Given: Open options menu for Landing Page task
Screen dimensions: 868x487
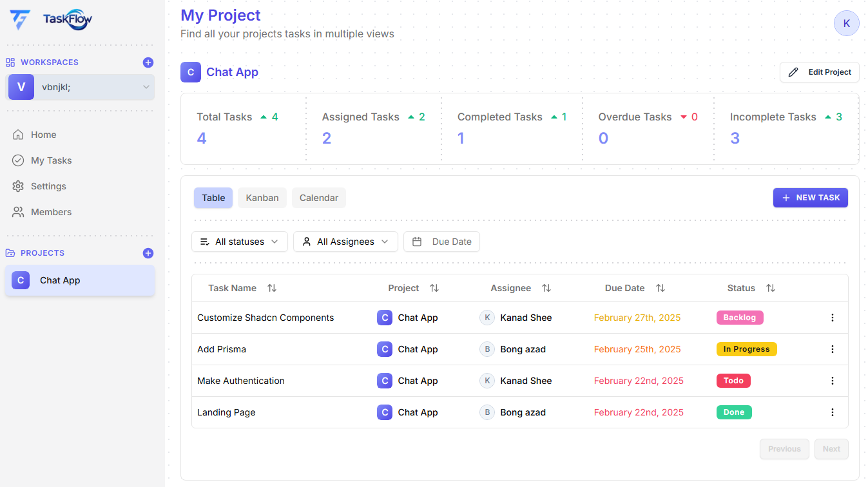Looking at the screenshot, I should pyautogui.click(x=832, y=412).
